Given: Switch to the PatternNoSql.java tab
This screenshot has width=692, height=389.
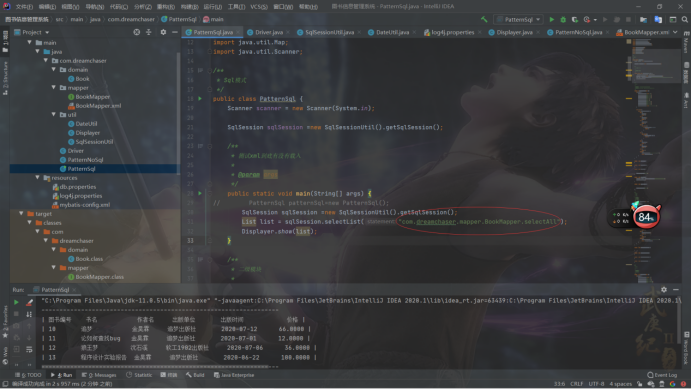Looking at the screenshot, I should [x=578, y=32].
